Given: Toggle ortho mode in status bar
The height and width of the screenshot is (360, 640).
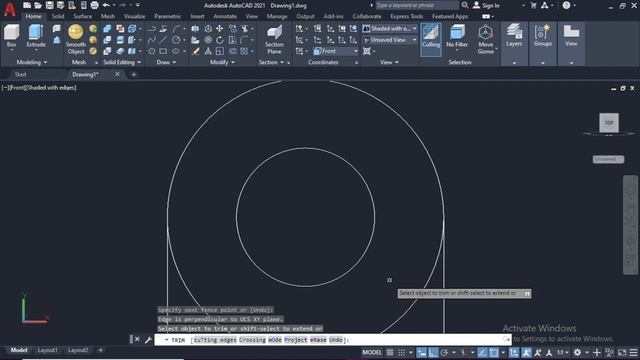Looking at the screenshot, I should pyautogui.click(x=433, y=352).
